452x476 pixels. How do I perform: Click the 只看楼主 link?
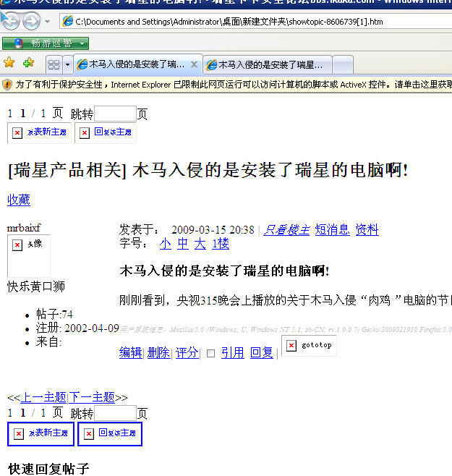point(286,230)
